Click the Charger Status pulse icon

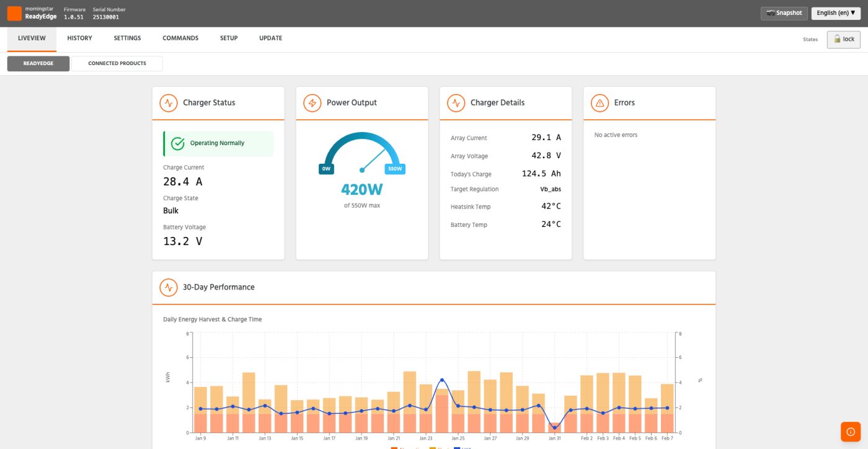169,103
